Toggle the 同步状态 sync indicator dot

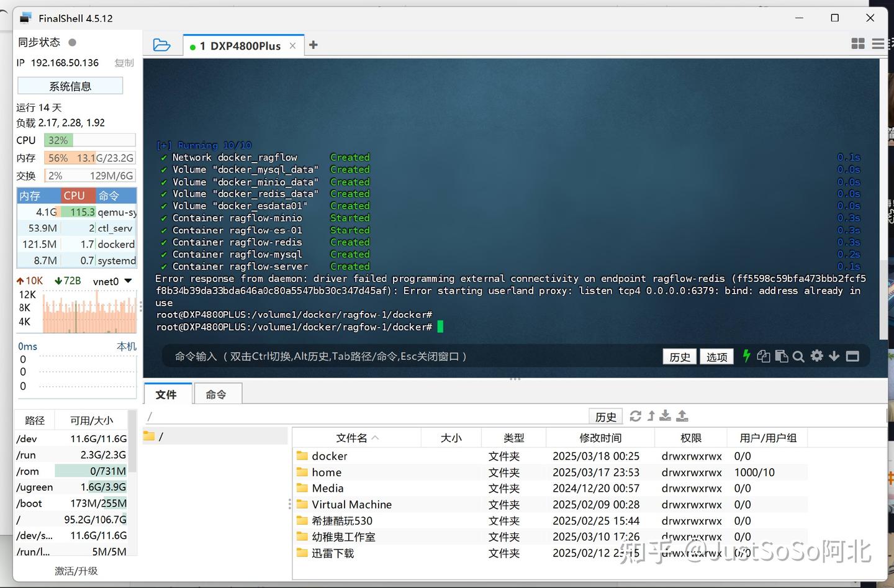click(x=71, y=42)
